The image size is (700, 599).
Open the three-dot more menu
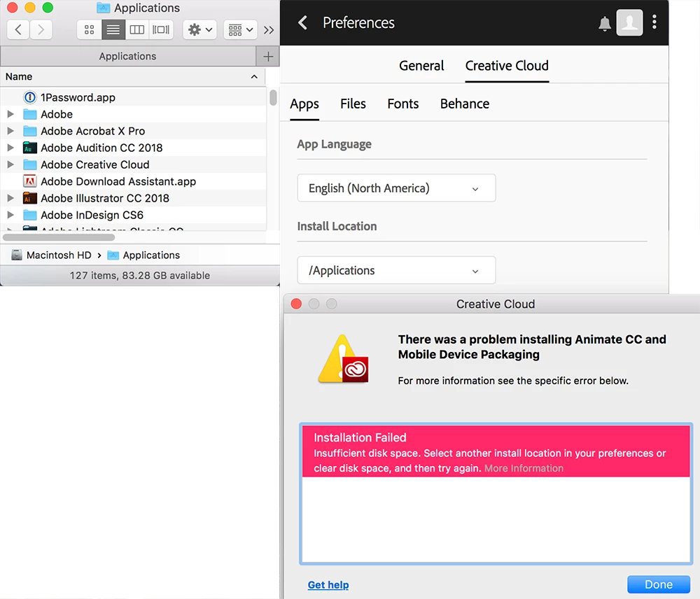(654, 22)
